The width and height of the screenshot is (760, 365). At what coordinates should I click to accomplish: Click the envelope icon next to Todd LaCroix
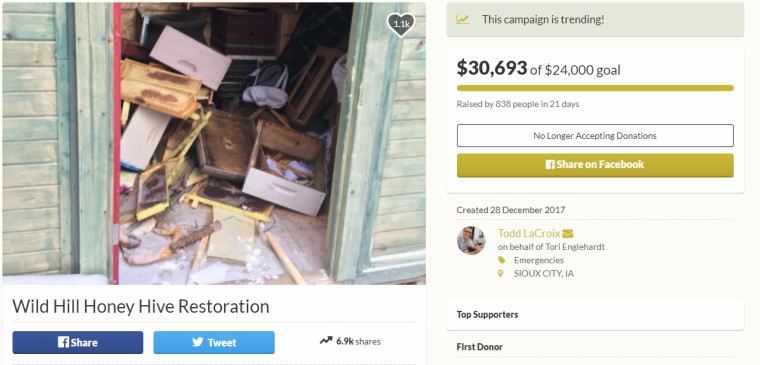pyautogui.click(x=568, y=234)
